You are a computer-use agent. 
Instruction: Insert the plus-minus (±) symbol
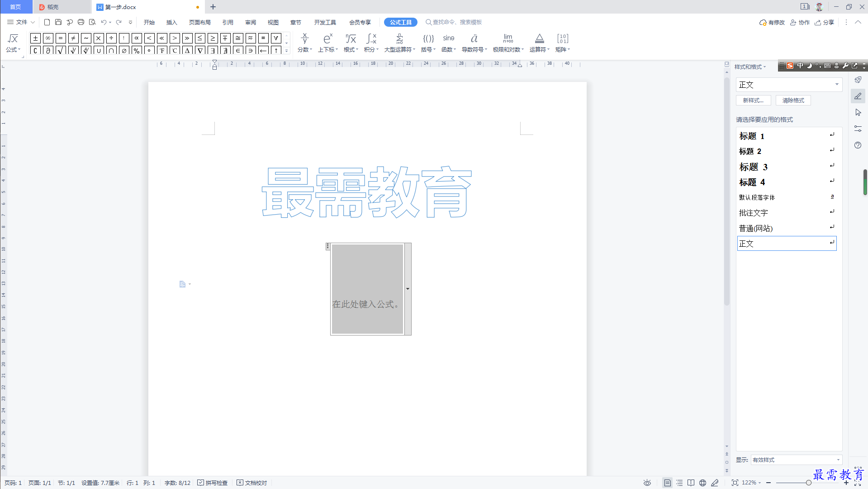35,38
